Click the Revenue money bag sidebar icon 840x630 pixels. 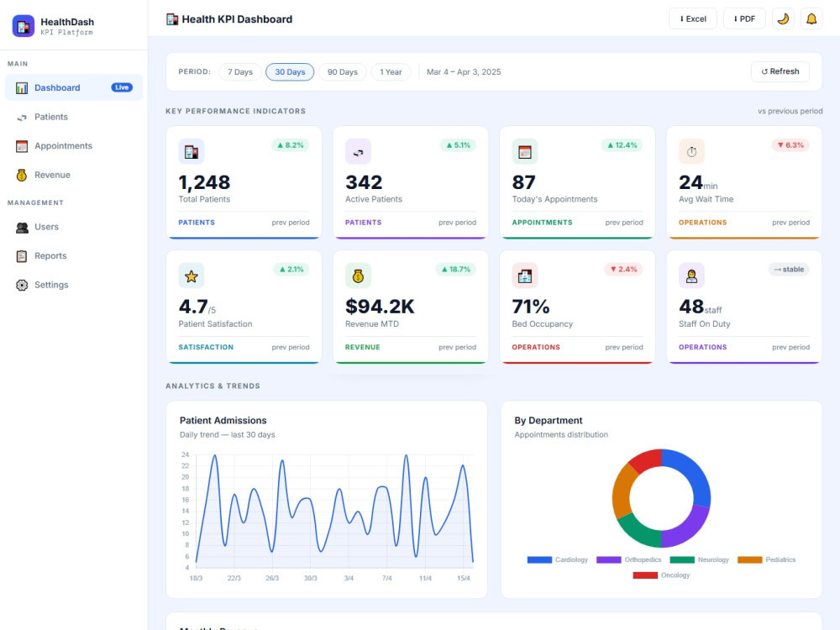pos(22,176)
